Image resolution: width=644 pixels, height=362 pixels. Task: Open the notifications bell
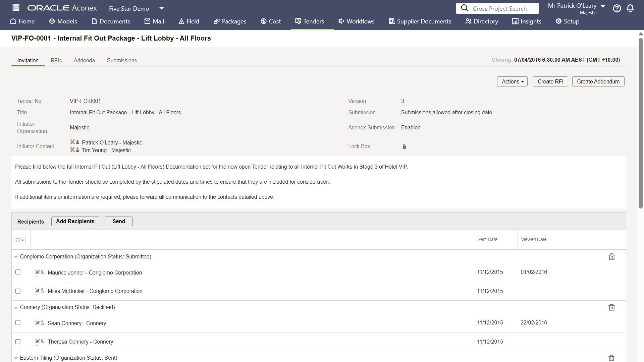coord(630,8)
